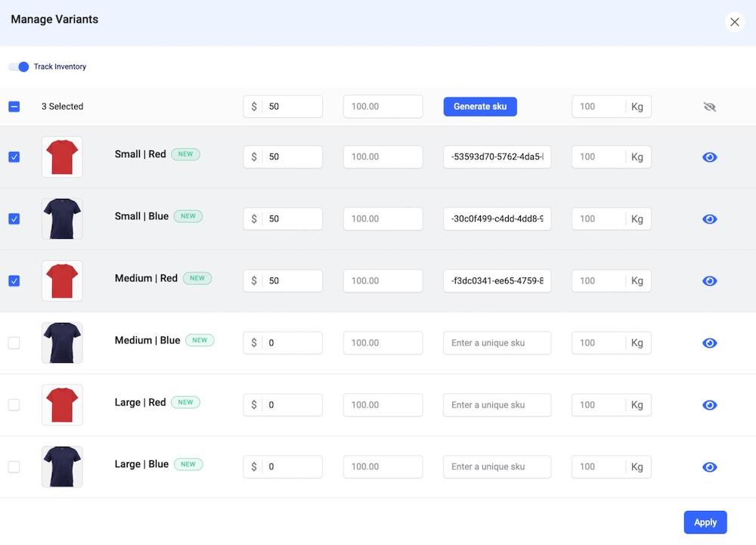
Task: Click the Large | Blue shirt image
Action: [62, 467]
